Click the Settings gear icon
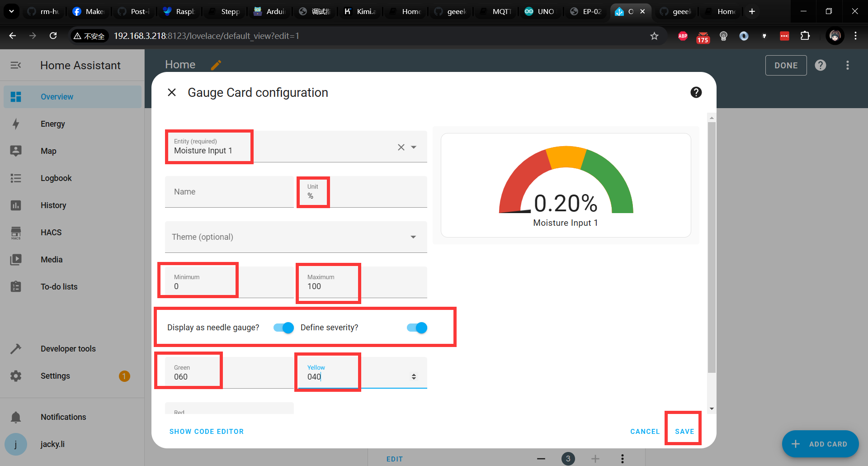The width and height of the screenshot is (868, 466). click(16, 376)
